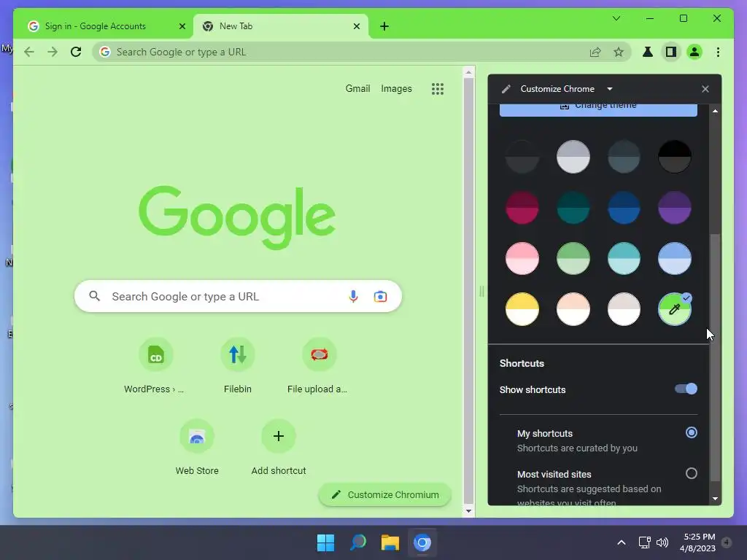Screen dimensions: 747x560
Task: Grab the side panel resize handle
Action: coord(481,291)
